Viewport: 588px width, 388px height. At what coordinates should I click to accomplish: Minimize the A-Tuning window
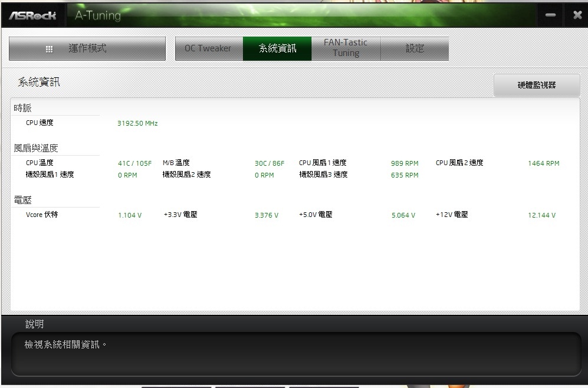(x=550, y=15)
